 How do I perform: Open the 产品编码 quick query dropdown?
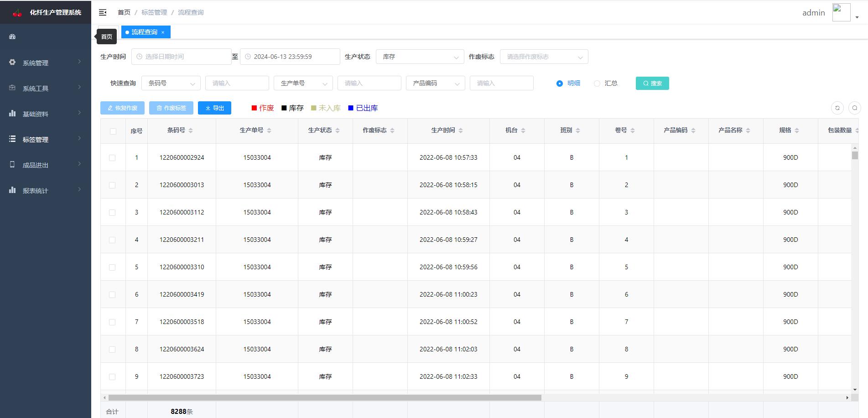click(436, 83)
